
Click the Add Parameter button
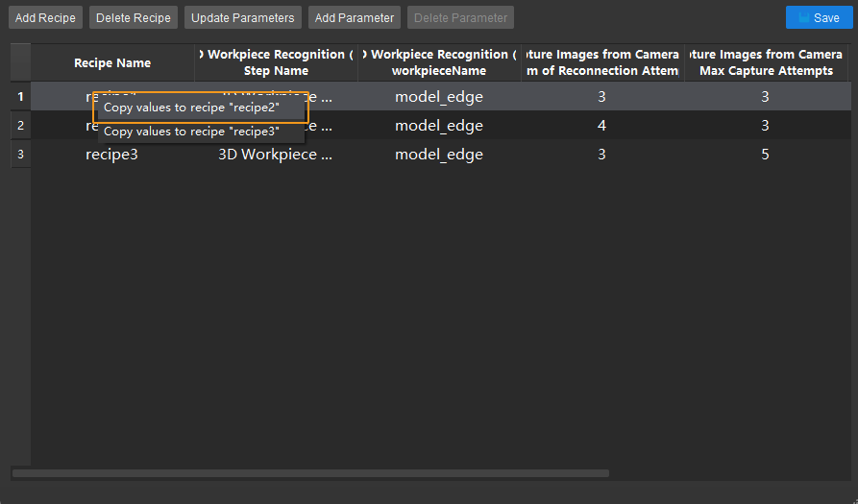(354, 18)
